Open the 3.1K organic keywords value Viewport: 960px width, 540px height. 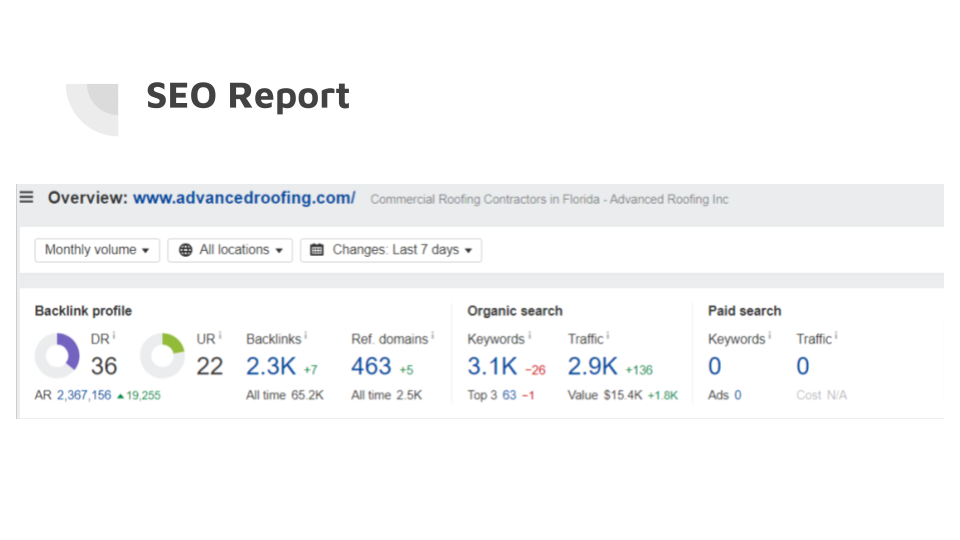click(492, 366)
